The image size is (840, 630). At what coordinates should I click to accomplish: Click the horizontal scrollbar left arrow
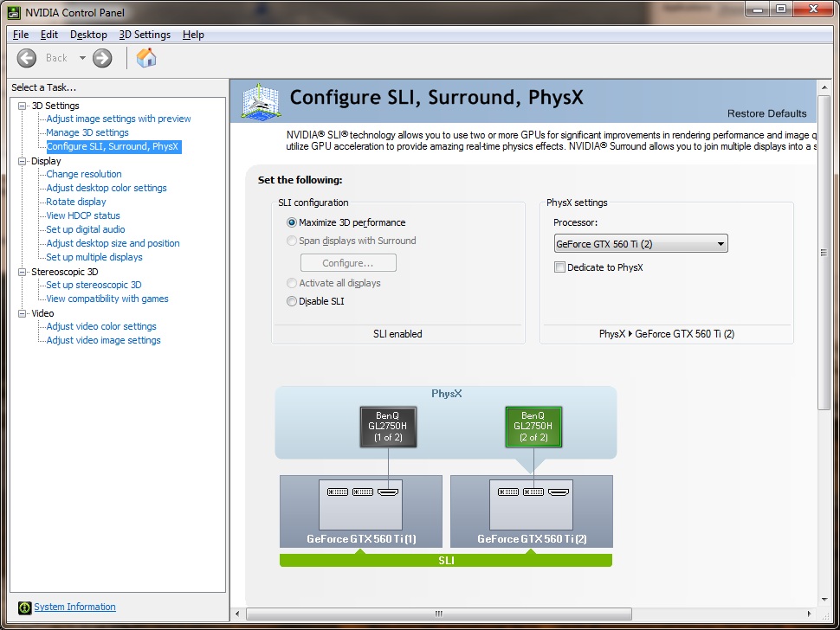pos(237,614)
